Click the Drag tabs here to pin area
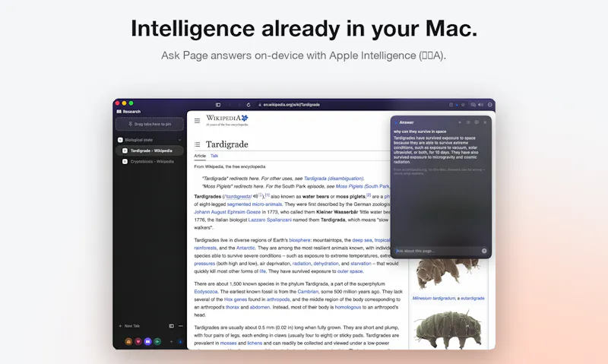Image resolution: width=608 pixels, height=364 pixels. [x=150, y=124]
